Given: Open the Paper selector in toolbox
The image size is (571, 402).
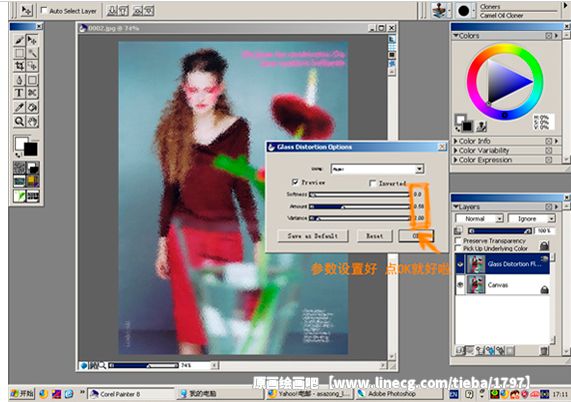Looking at the screenshot, I should pyautogui.click(x=19, y=168).
